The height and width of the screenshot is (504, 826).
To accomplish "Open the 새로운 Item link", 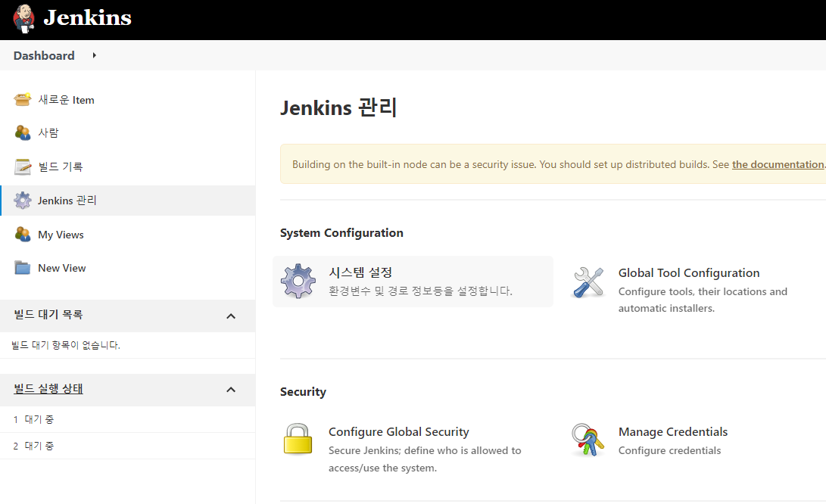I will 67,100.
